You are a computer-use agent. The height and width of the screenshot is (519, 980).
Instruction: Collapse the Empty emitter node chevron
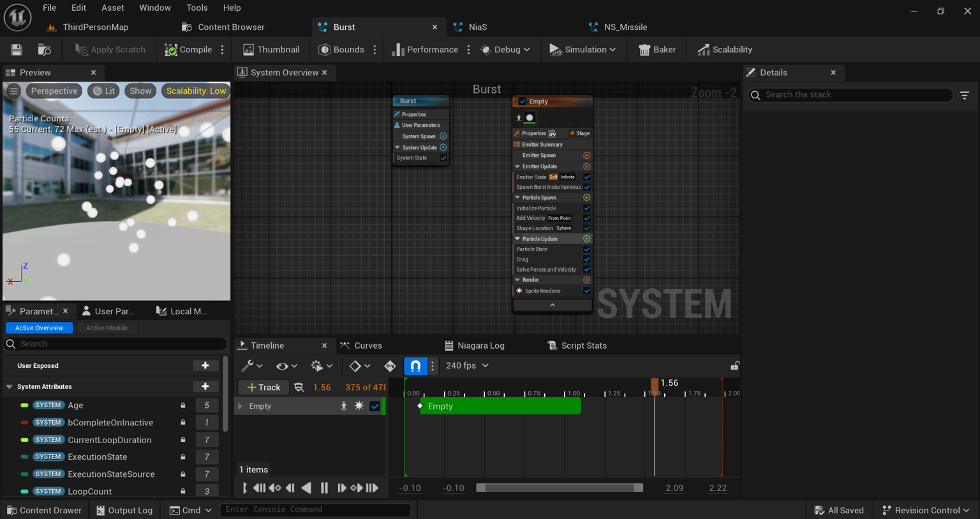coord(553,305)
